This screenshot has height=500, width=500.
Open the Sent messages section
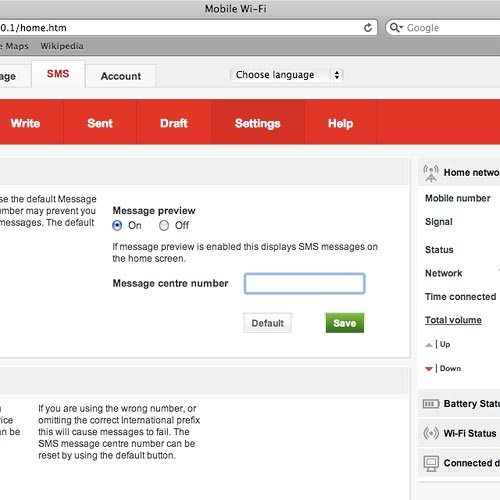click(100, 123)
